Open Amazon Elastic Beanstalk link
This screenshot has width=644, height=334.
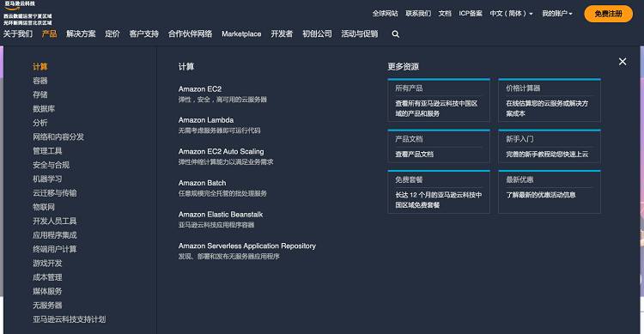[x=221, y=215]
